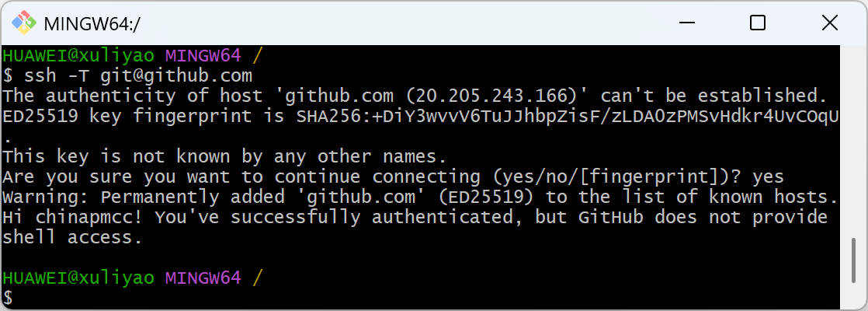This screenshot has width=868, height=311.
Task: Click the Git Bash icon in title bar
Action: (x=23, y=23)
